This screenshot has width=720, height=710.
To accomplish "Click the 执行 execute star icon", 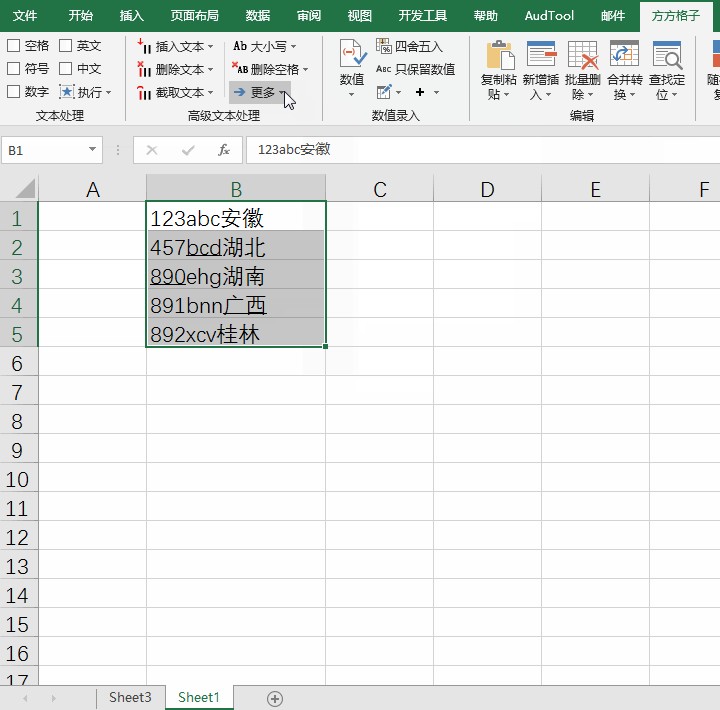I will (x=67, y=92).
